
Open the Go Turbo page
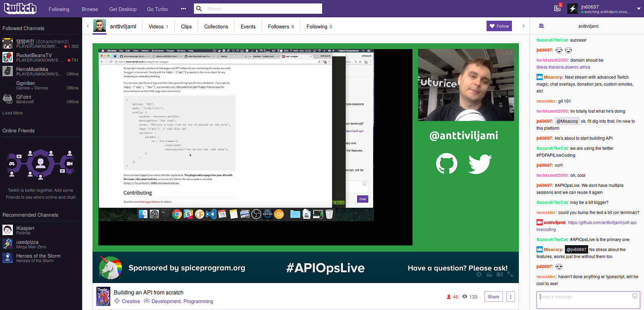point(157,9)
